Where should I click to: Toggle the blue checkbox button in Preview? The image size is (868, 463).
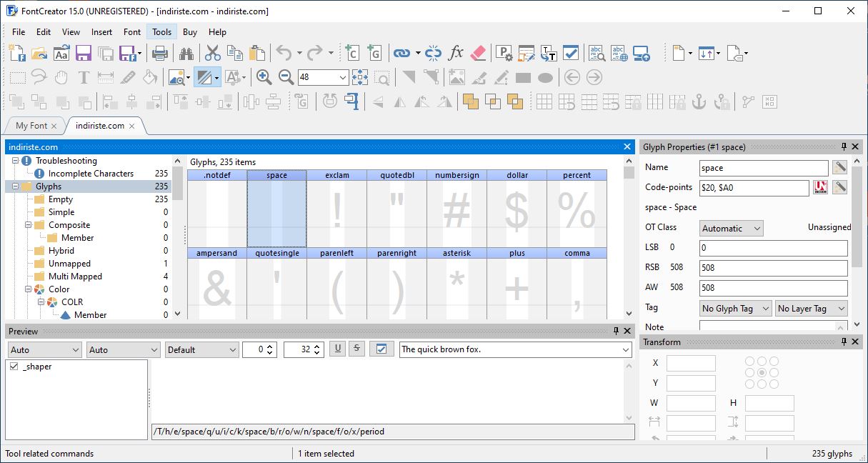coord(382,349)
